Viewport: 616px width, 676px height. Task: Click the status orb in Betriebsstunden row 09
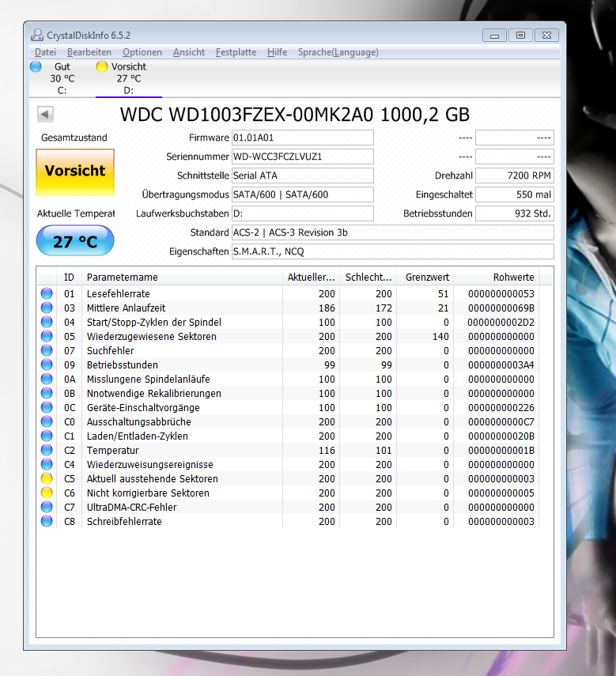(x=47, y=364)
